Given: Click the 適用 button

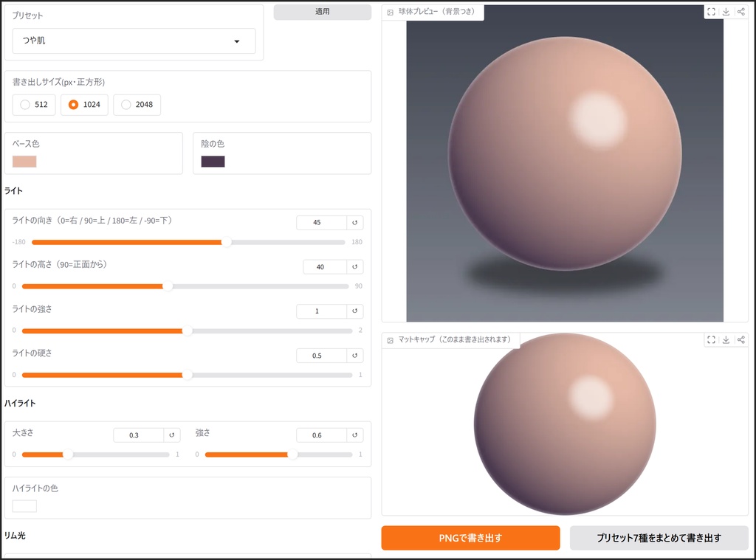Looking at the screenshot, I should coord(323,12).
